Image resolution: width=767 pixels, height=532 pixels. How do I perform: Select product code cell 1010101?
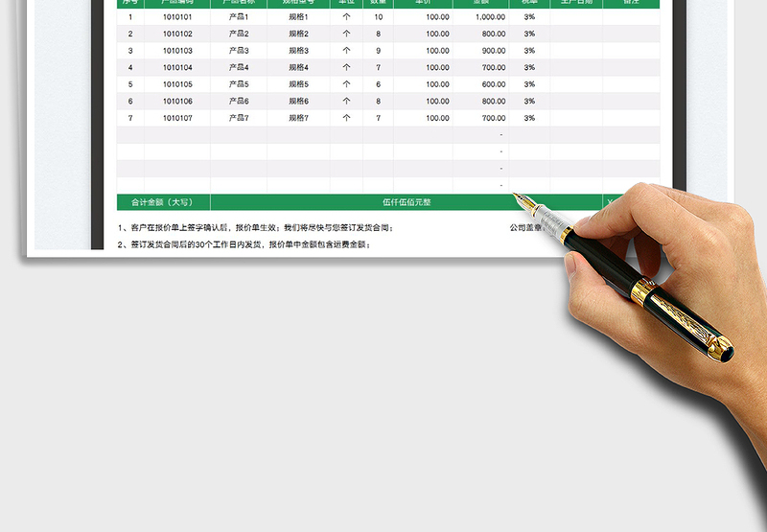tap(177, 17)
